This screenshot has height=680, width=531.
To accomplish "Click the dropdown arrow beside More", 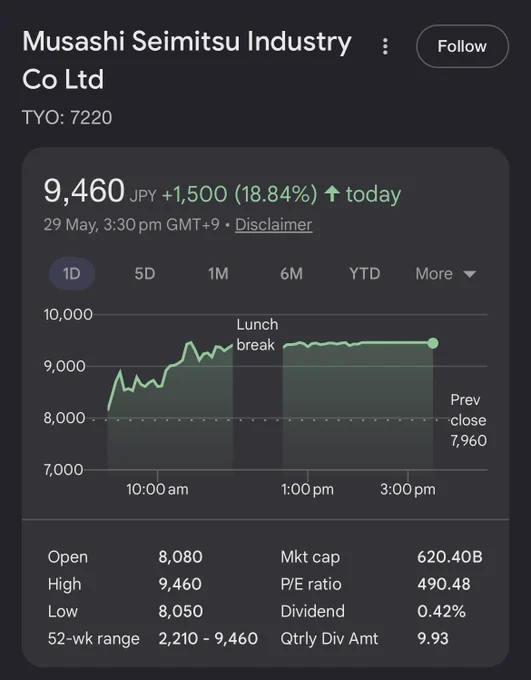I will [470, 274].
